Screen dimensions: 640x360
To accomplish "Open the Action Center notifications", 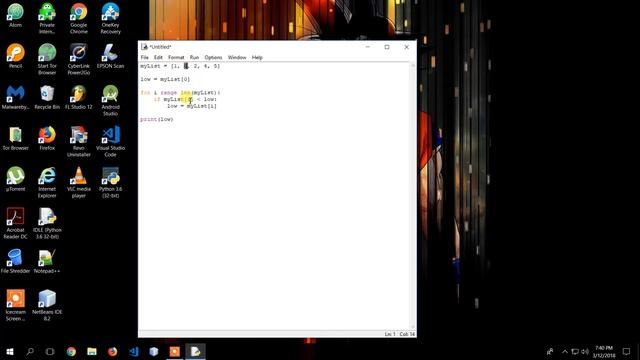I will (x=626, y=351).
